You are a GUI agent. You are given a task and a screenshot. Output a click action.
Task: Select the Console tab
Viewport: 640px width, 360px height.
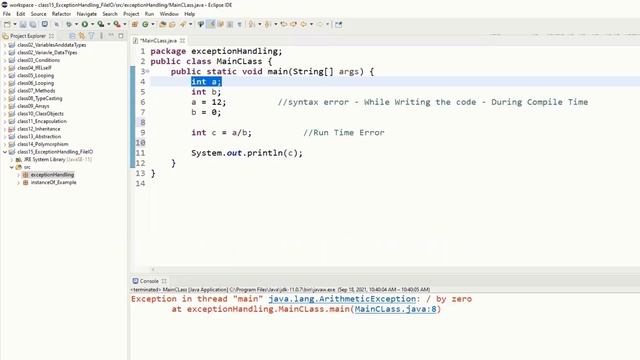149,281
